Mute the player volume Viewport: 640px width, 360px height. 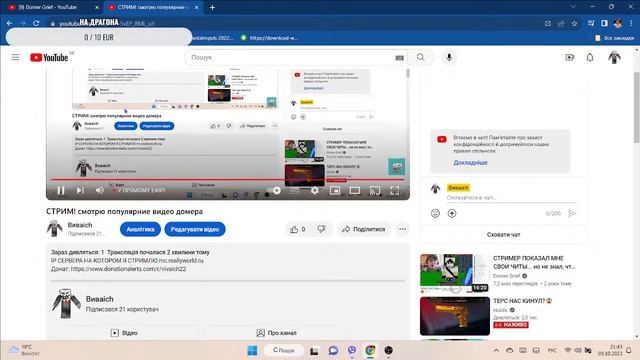coord(100,190)
